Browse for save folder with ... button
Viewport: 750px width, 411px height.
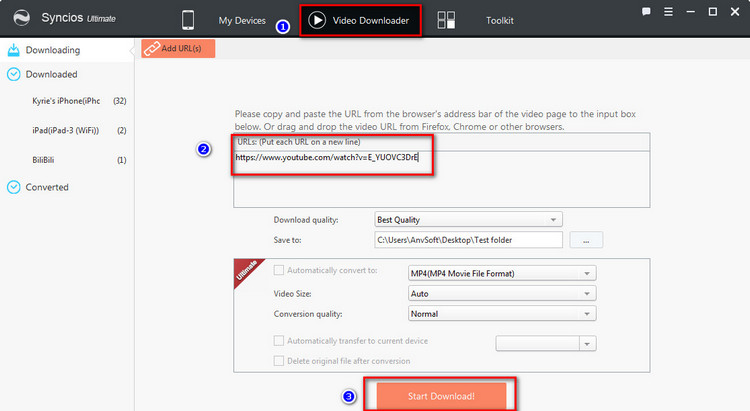586,240
